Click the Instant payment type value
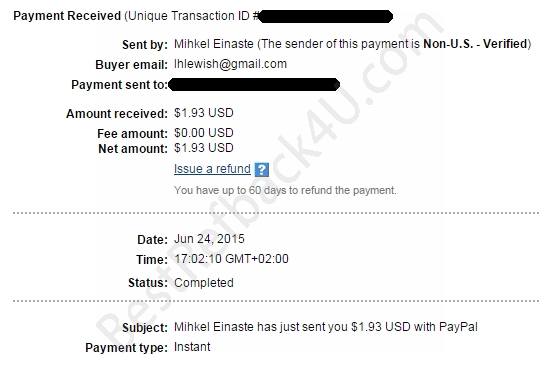 point(192,347)
